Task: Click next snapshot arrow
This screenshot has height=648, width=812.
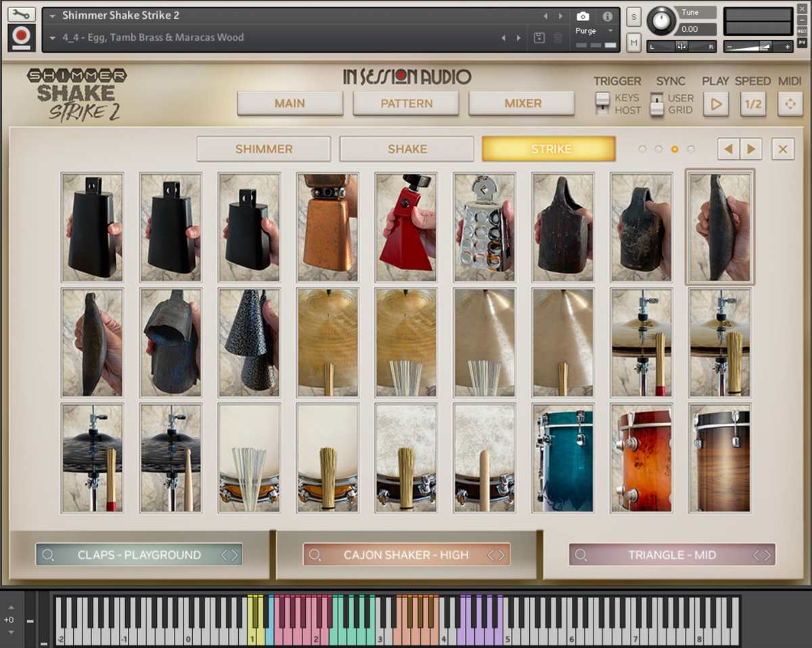Action: coord(518,38)
